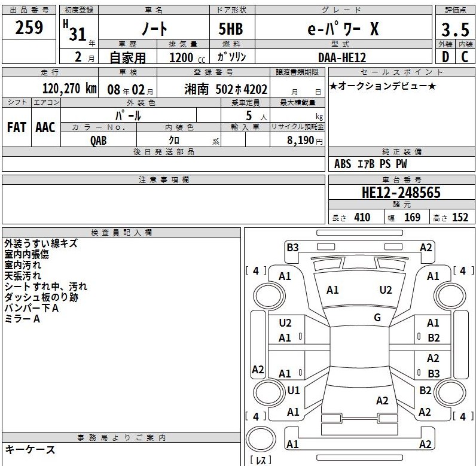Click the air conditioner value AAC
Image resolution: width=476 pixels, height=466 pixels.
click(45, 127)
